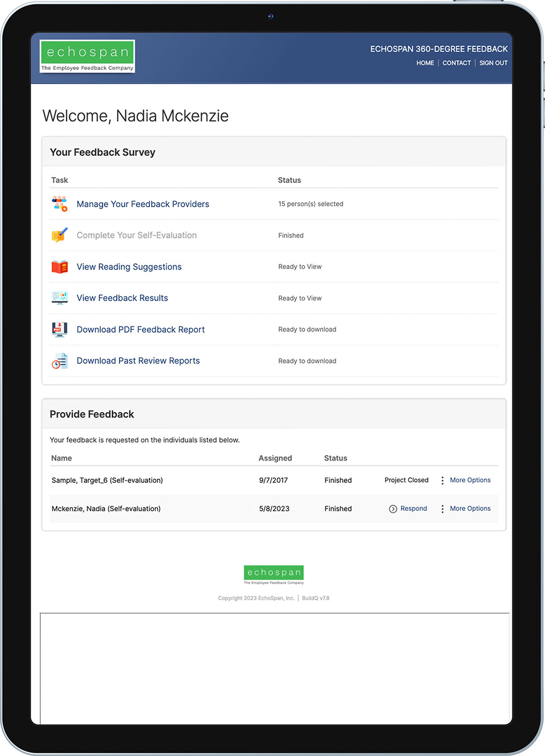This screenshot has width=545, height=756.
Task: Click the name 'Sample, Target_6 (Self-evaluation)'
Action: pos(107,480)
